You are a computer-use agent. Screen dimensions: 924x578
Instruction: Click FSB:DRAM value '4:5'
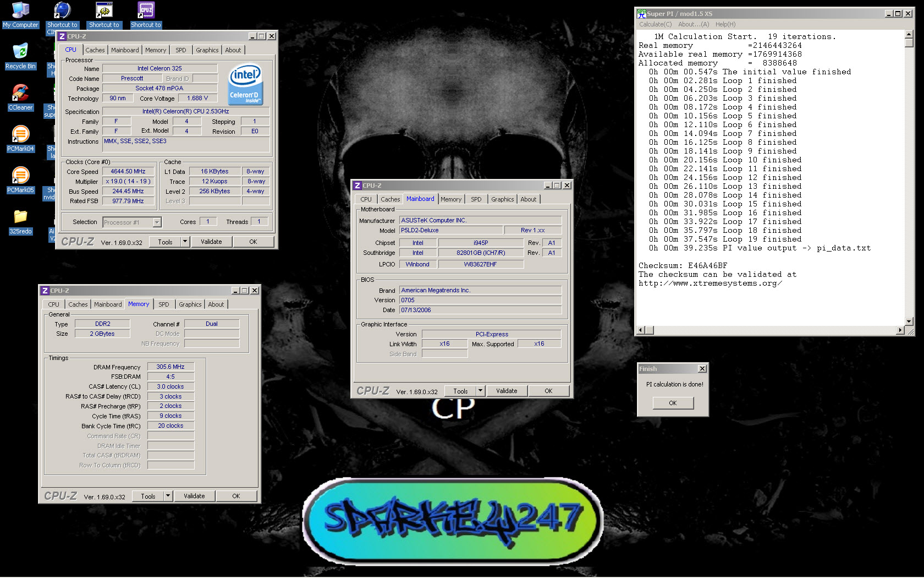(170, 377)
